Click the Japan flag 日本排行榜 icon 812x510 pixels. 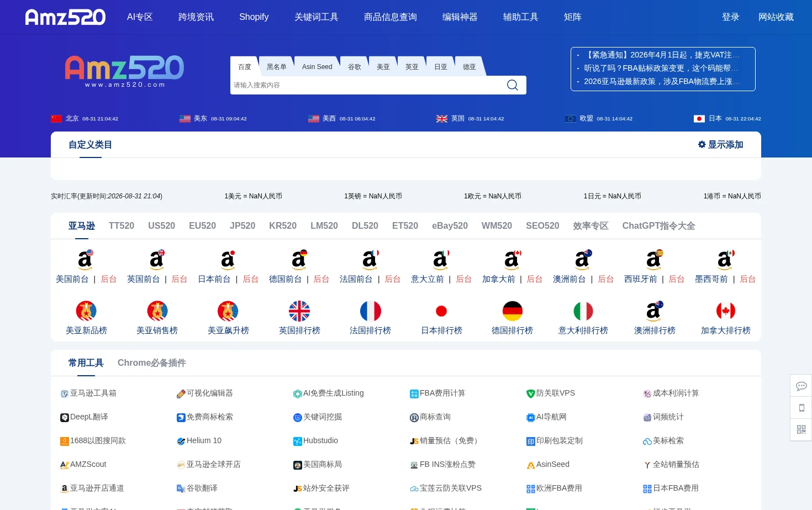tap(441, 311)
